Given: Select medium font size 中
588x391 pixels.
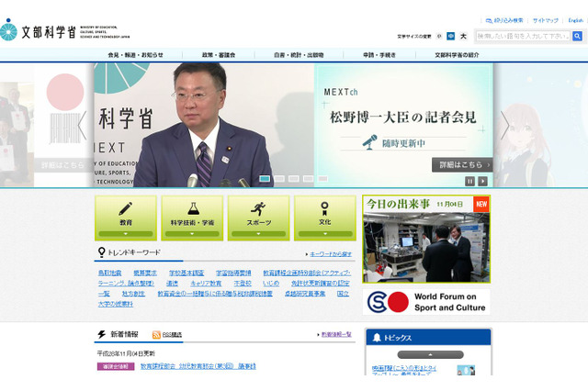Looking at the screenshot, I should (451, 36).
